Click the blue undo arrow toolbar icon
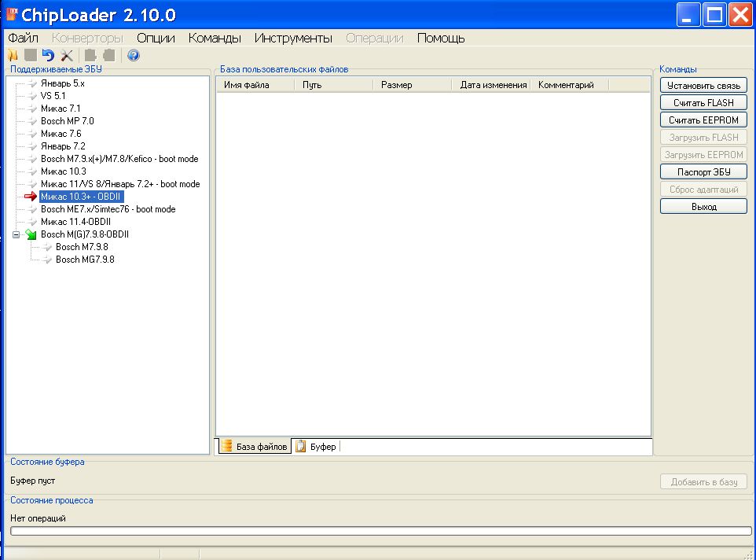Viewport: 756px width, 560px height. (x=48, y=56)
